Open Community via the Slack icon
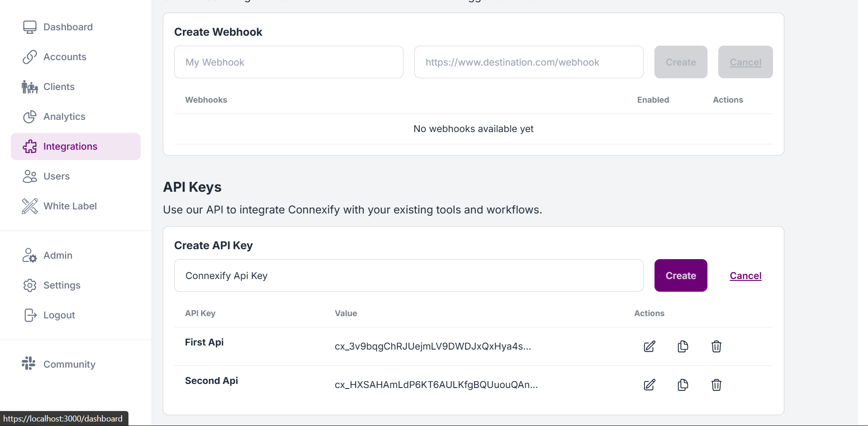The image size is (868, 426). click(28, 364)
